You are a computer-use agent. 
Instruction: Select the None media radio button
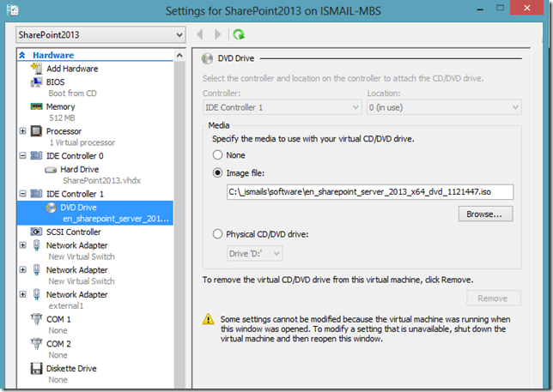[x=217, y=154]
